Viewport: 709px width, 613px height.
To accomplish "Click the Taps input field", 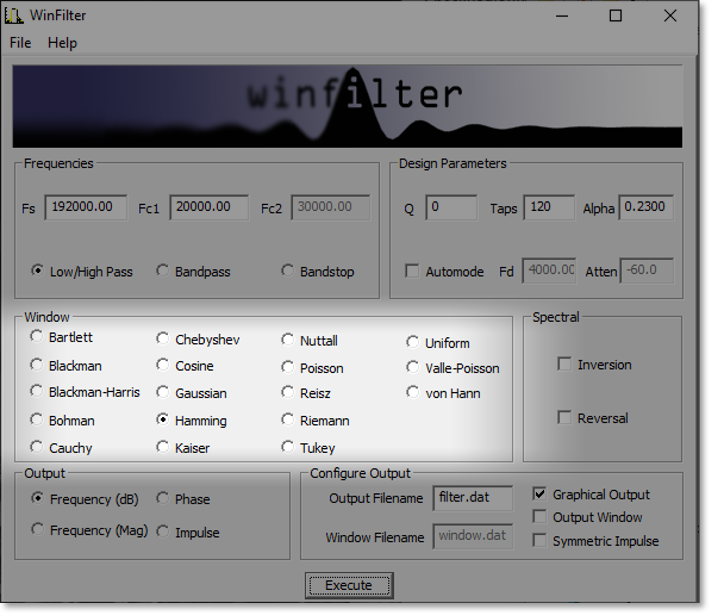I will pyautogui.click(x=548, y=207).
